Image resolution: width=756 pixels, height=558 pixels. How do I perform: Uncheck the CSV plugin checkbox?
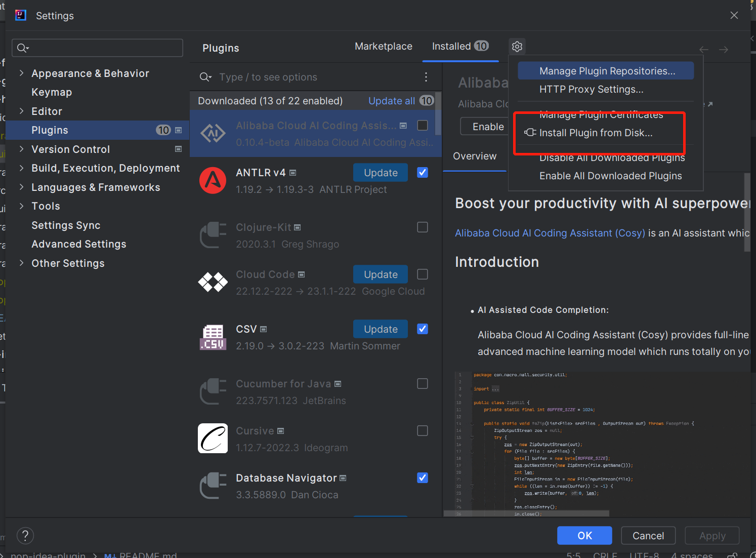click(x=423, y=329)
